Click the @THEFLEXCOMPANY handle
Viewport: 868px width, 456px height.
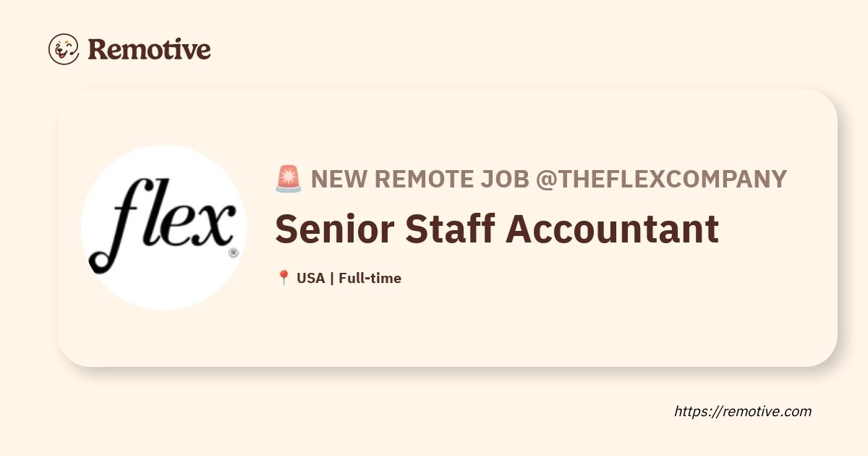coord(660,179)
